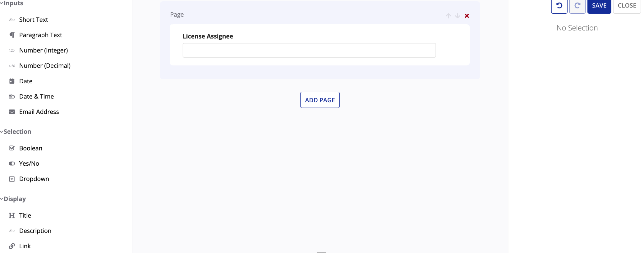This screenshot has width=644, height=253.
Task: Choose Dropdown field type
Action: pos(34,179)
